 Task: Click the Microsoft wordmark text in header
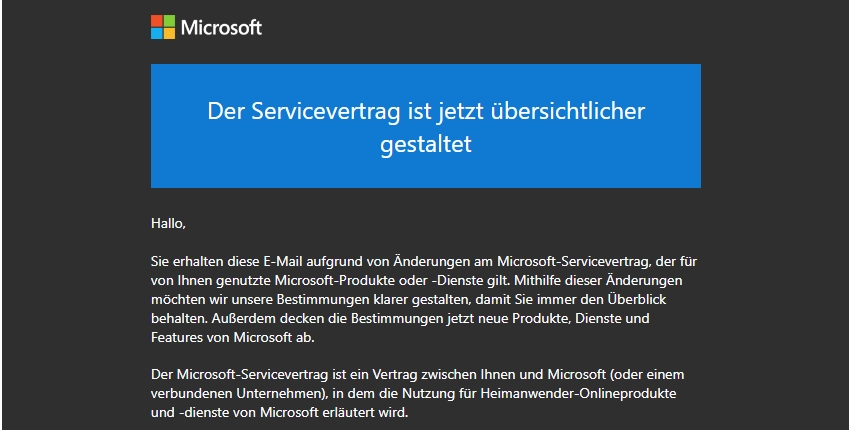221,28
